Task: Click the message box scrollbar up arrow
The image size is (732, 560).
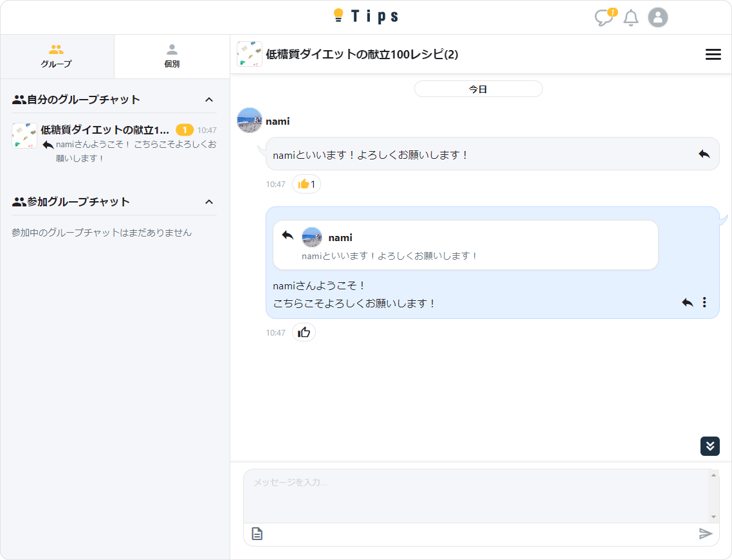Action: (x=713, y=474)
